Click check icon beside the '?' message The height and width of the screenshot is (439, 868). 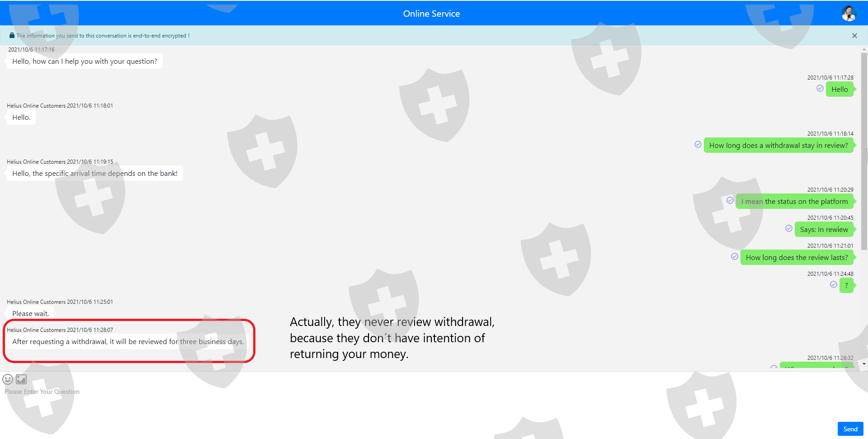(834, 284)
